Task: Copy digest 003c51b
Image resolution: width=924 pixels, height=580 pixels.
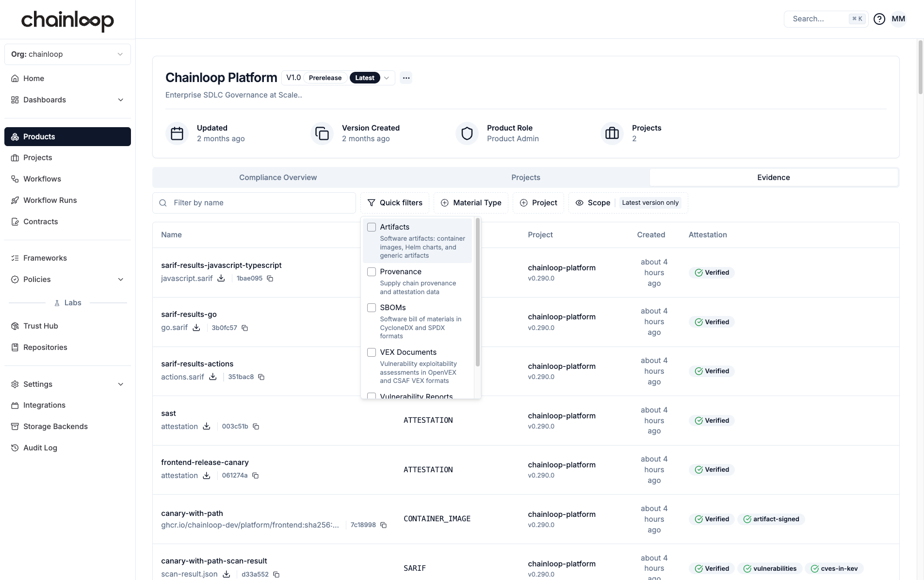Action: 256,427
